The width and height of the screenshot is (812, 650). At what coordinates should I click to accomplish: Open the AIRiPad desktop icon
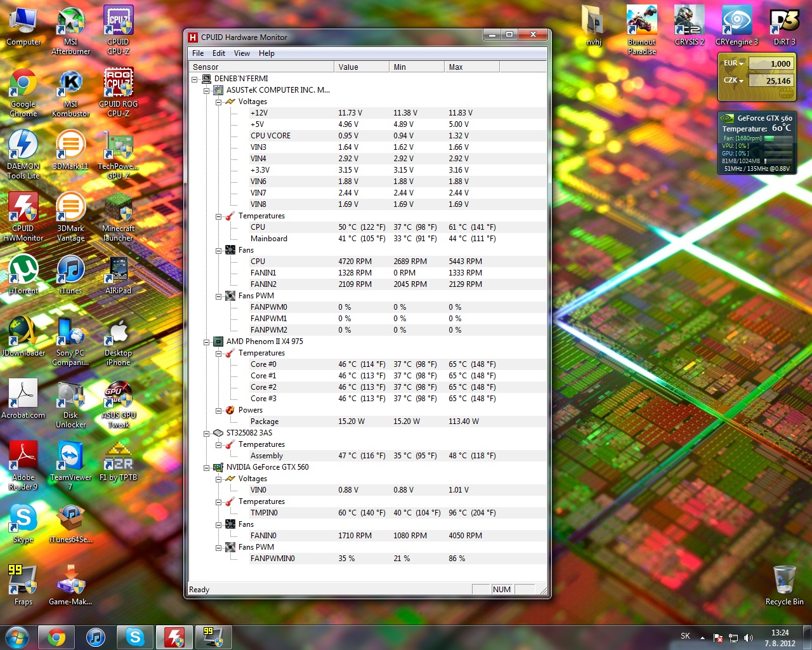click(118, 275)
